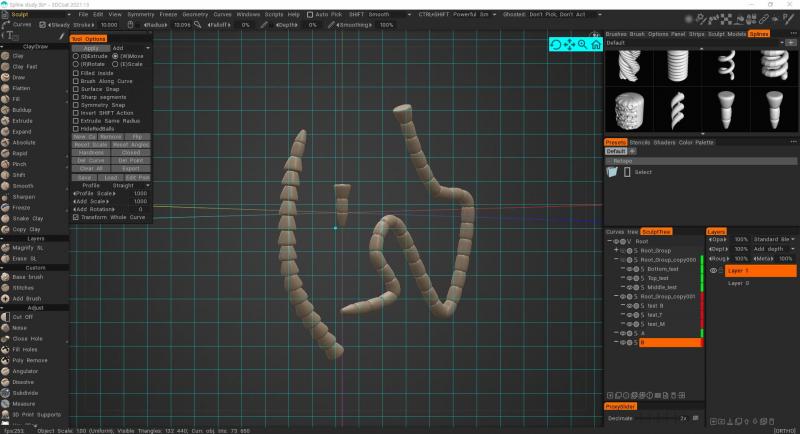Viewport: 800px width, 434px height.
Task: Activate the Cut Off tool
Action: pos(22,316)
